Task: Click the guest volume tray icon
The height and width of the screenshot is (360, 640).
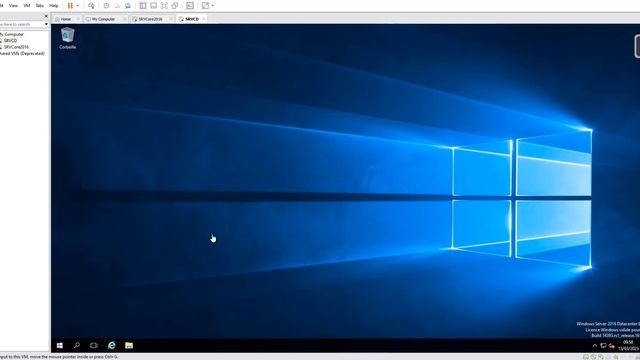Action: 612,346
